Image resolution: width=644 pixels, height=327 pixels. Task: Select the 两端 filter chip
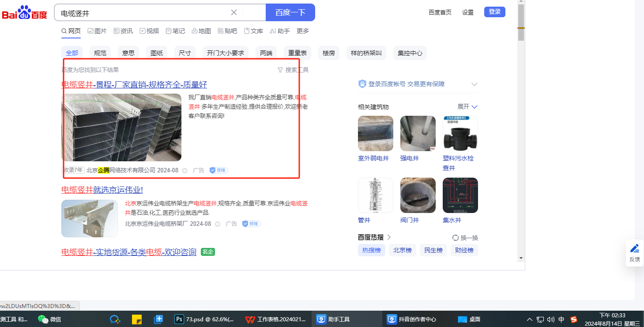(x=266, y=53)
